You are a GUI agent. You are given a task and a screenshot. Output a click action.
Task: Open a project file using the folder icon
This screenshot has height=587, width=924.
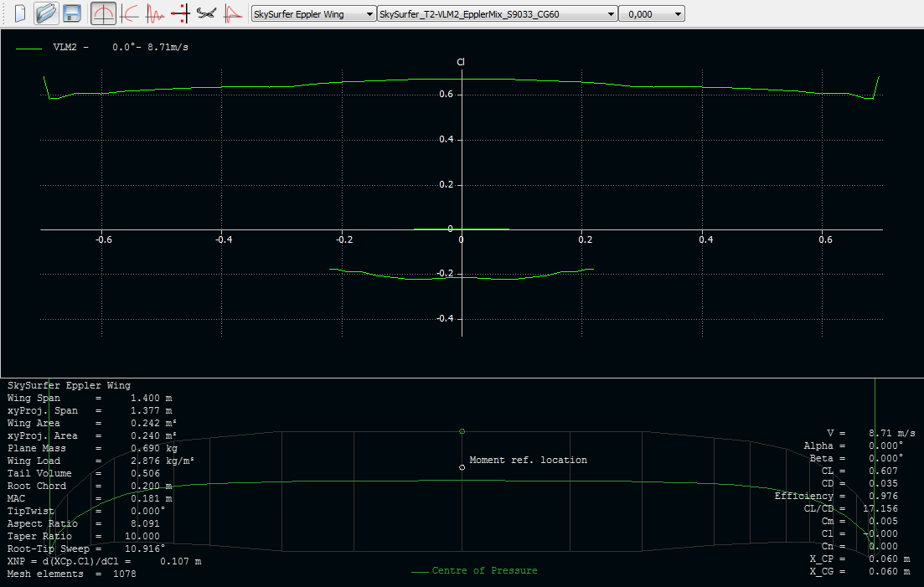point(45,13)
